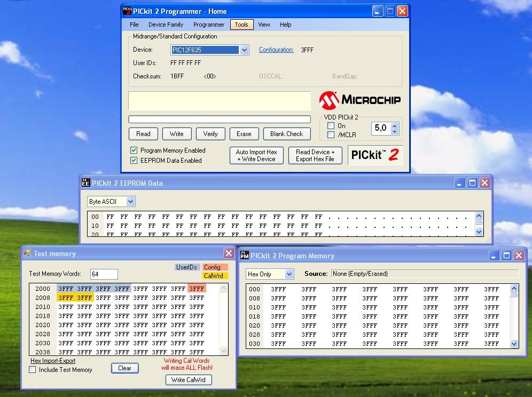Viewport: 532px width, 397px height.
Task: Click Program Memory scrollbar up arrow
Action: point(514,289)
